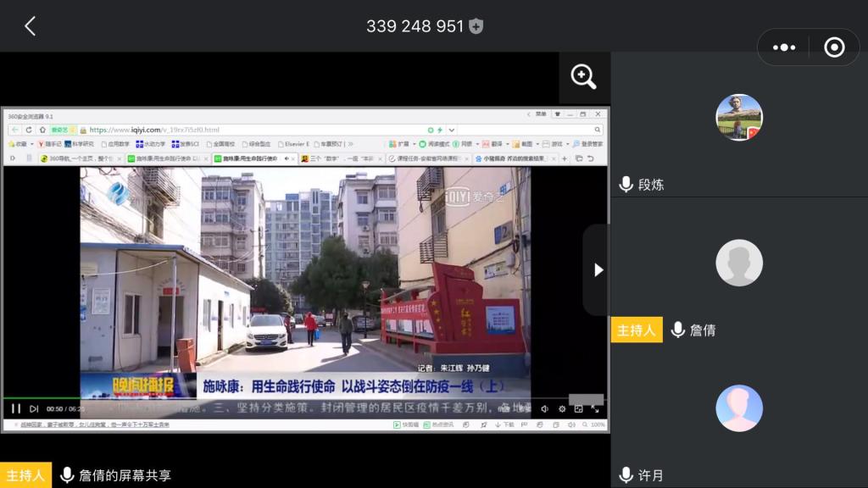Toggle 段炼's microphone icon
The image size is (868, 488).
coord(626,184)
